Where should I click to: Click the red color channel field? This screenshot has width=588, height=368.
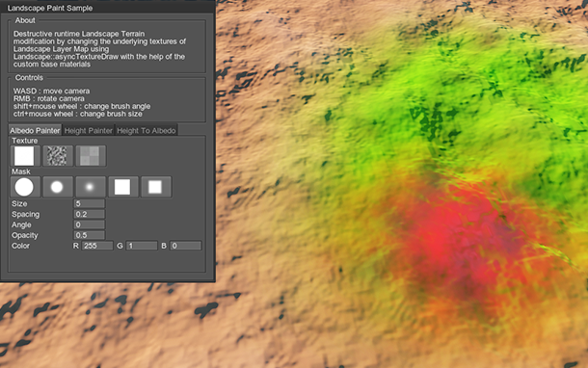[97, 246]
